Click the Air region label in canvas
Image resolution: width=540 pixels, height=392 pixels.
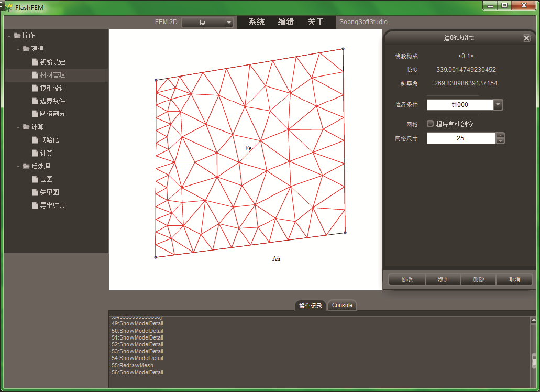click(x=277, y=259)
